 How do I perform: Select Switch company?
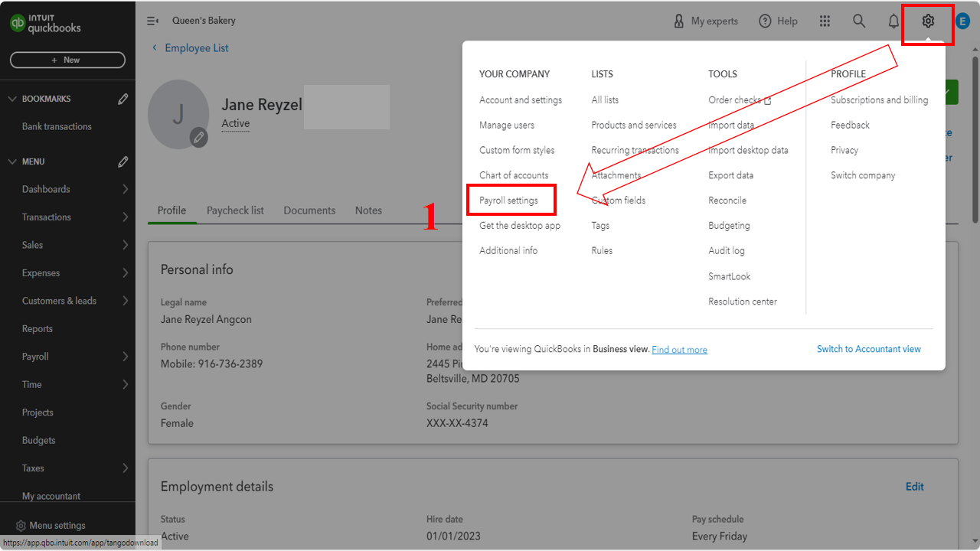click(863, 175)
